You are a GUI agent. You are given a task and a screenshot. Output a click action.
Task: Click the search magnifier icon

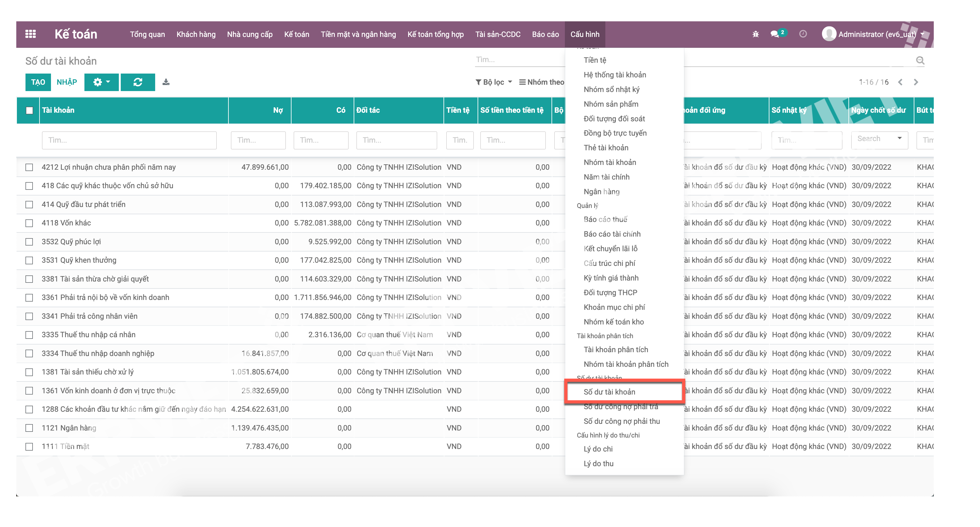click(920, 60)
